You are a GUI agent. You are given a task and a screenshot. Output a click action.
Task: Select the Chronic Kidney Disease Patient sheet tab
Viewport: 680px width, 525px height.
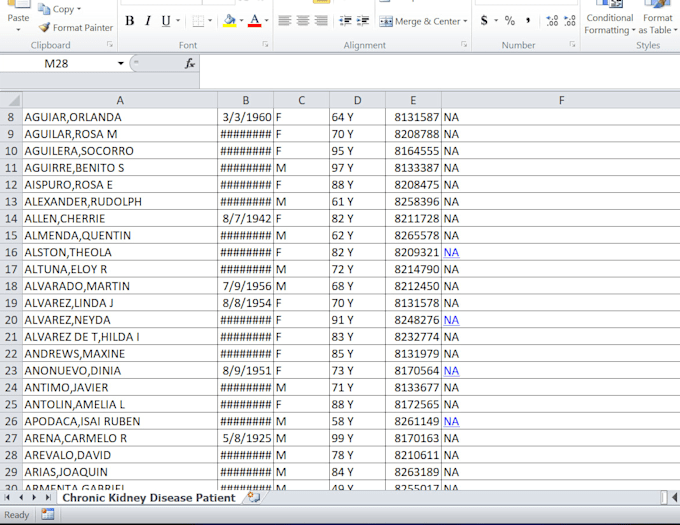pos(149,498)
